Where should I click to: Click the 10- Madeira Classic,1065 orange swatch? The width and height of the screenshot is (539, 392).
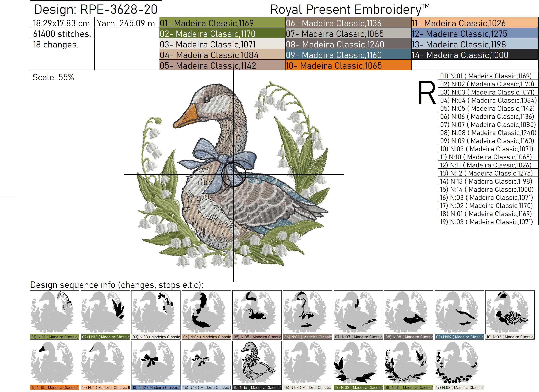(348, 65)
